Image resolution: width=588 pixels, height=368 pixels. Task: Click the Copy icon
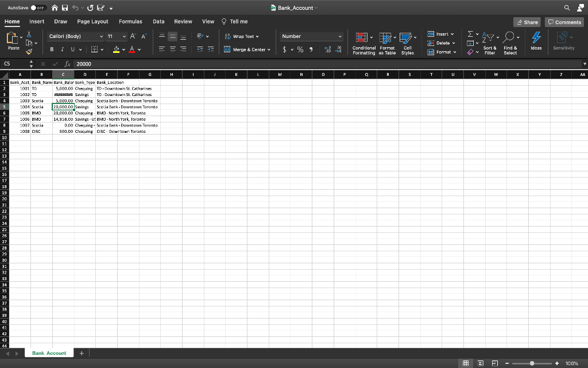tap(29, 43)
